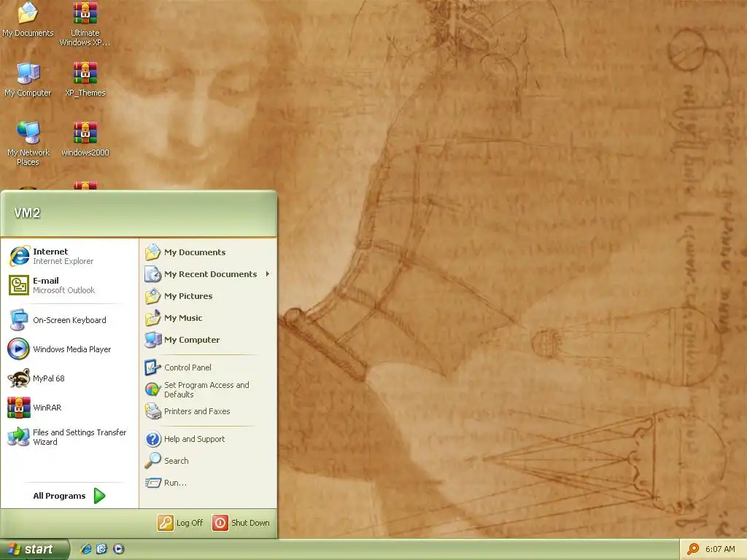747x560 pixels.
Task: Launch MyPal 68 raccoon icon
Action: point(19,378)
